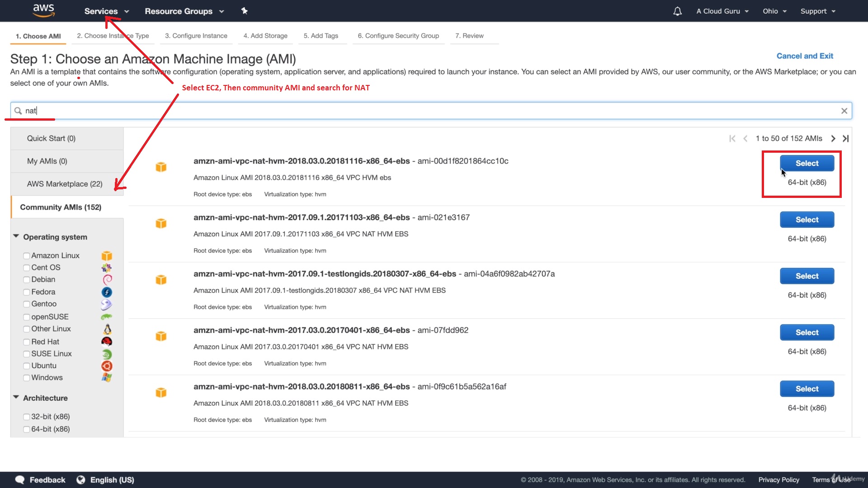Expand the Ohio region dropdown
Screen dimensions: 868x488
point(774,11)
